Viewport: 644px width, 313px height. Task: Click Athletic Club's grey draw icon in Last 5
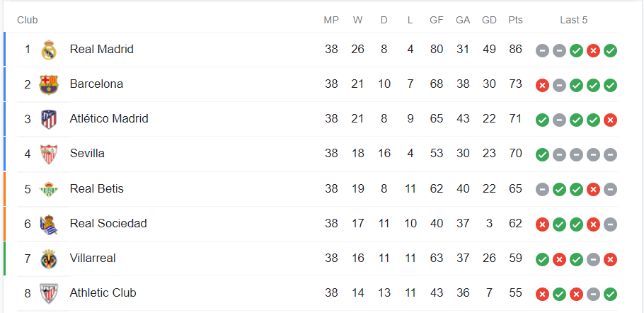593,294
